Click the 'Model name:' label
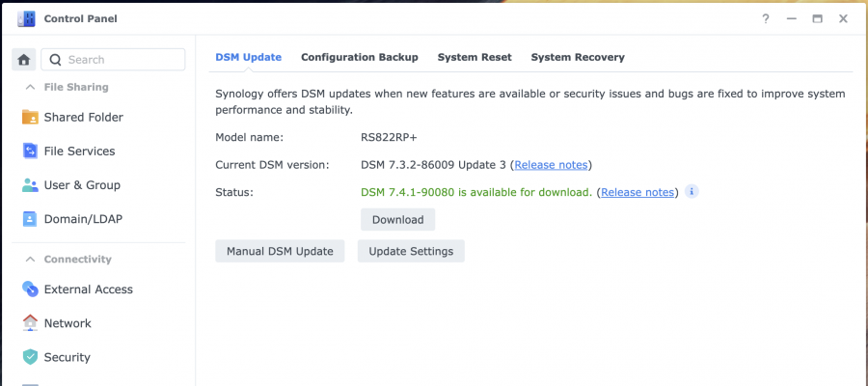 point(250,137)
